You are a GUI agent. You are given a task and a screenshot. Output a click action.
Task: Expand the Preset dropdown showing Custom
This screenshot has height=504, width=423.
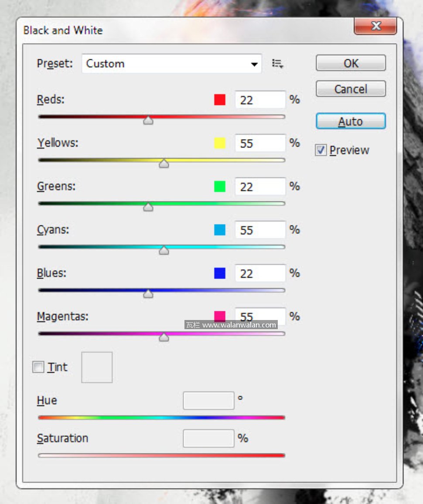pos(171,64)
